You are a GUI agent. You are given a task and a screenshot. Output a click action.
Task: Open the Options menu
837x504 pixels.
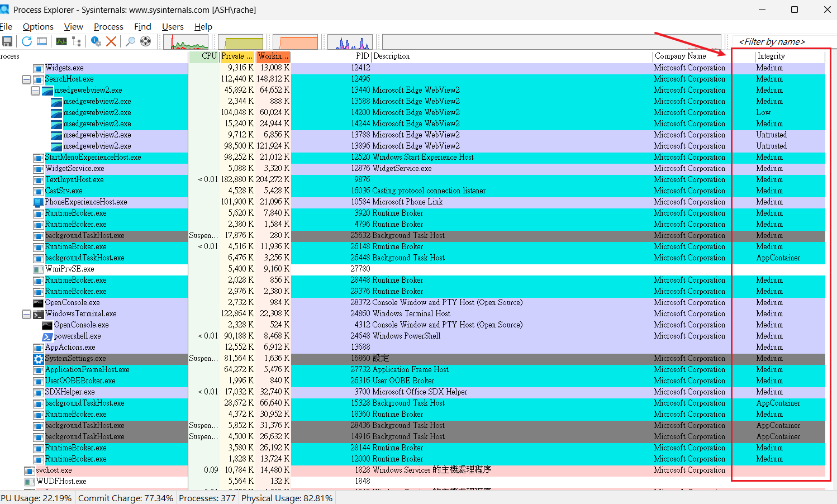[x=38, y=27]
